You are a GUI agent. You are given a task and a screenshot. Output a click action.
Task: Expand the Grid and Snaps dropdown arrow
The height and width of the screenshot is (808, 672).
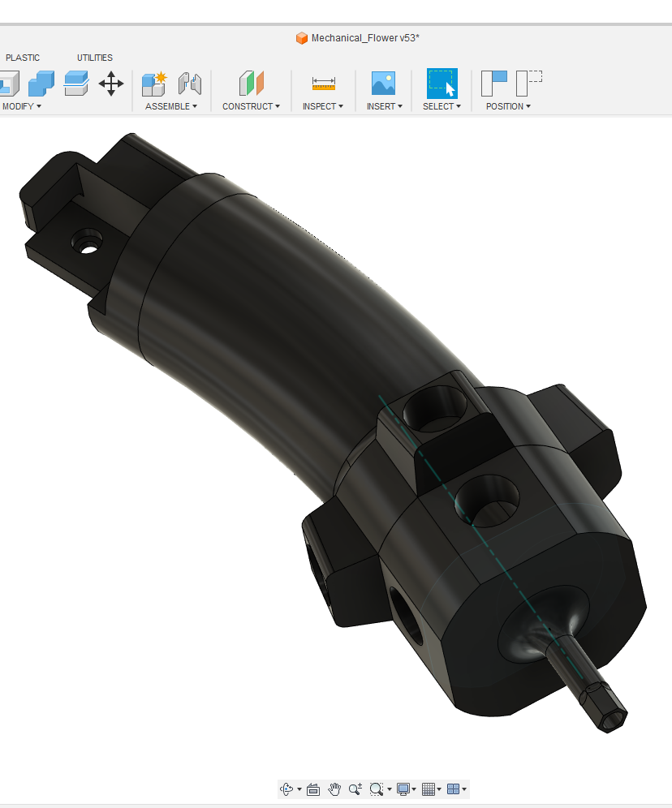coord(439,789)
